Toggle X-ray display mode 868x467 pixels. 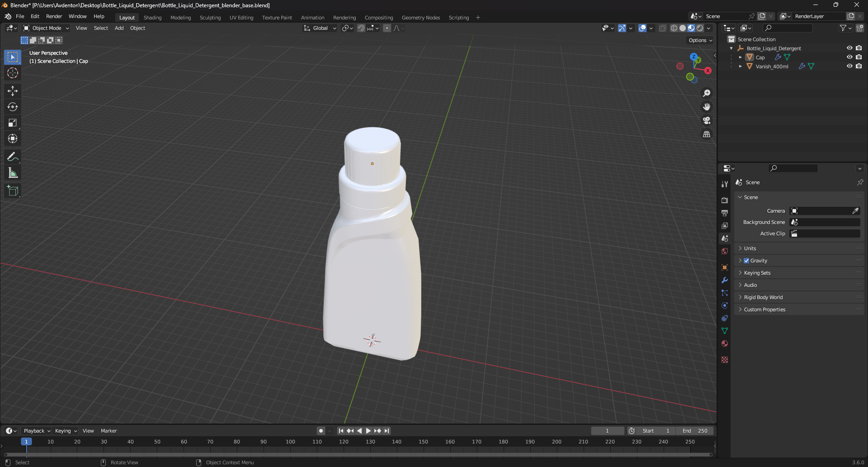click(662, 28)
